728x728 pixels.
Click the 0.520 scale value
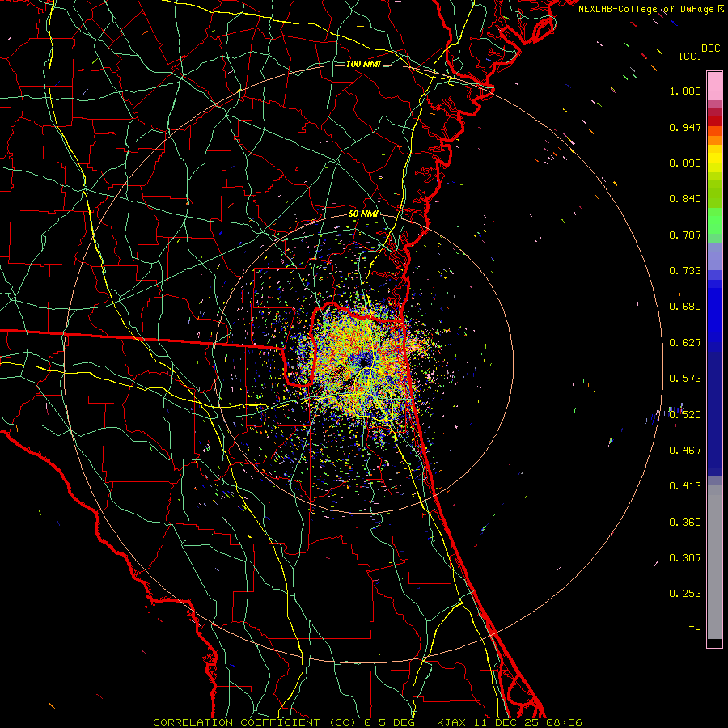point(685,415)
